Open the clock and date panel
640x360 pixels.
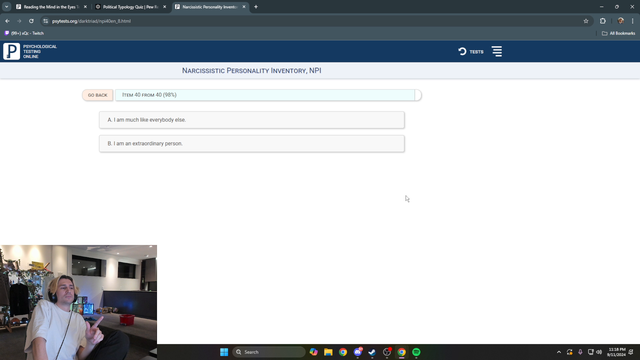(x=616, y=352)
